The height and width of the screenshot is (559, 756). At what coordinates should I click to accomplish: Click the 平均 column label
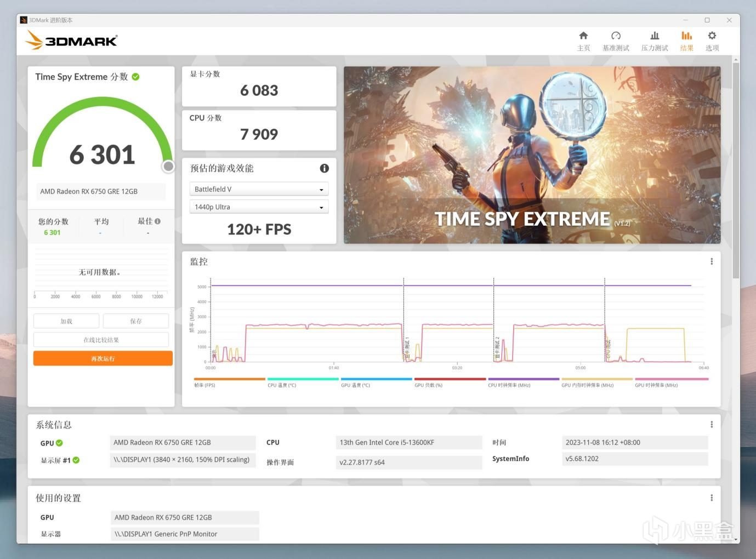(x=101, y=221)
